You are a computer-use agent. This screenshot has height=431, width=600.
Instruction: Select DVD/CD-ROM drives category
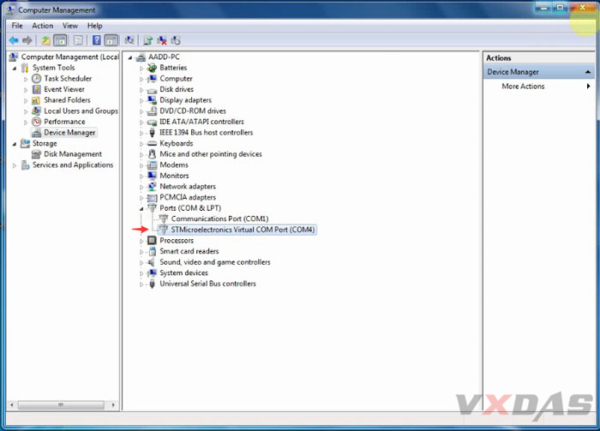pyautogui.click(x=192, y=111)
